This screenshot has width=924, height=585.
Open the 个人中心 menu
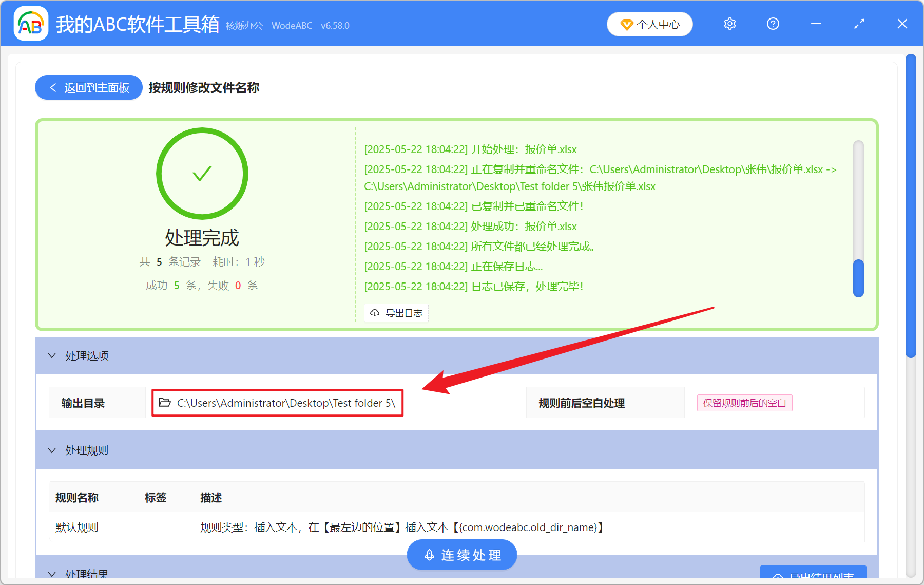649,24
